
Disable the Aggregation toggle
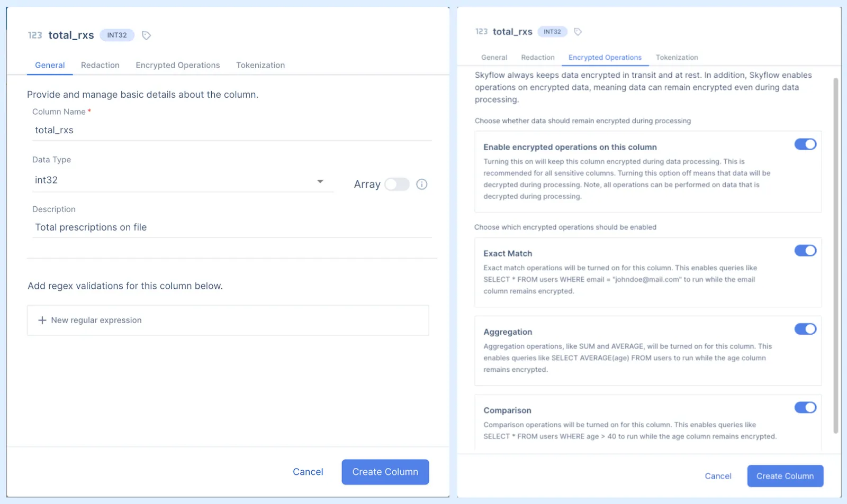coord(805,329)
